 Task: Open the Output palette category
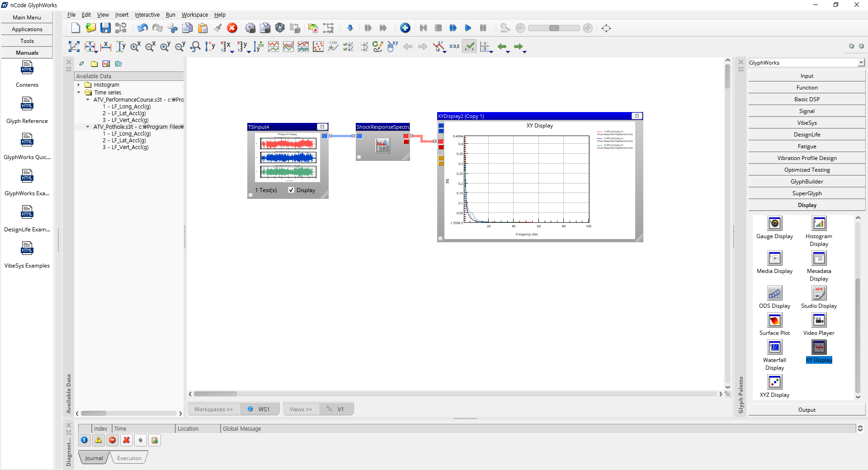(807, 410)
